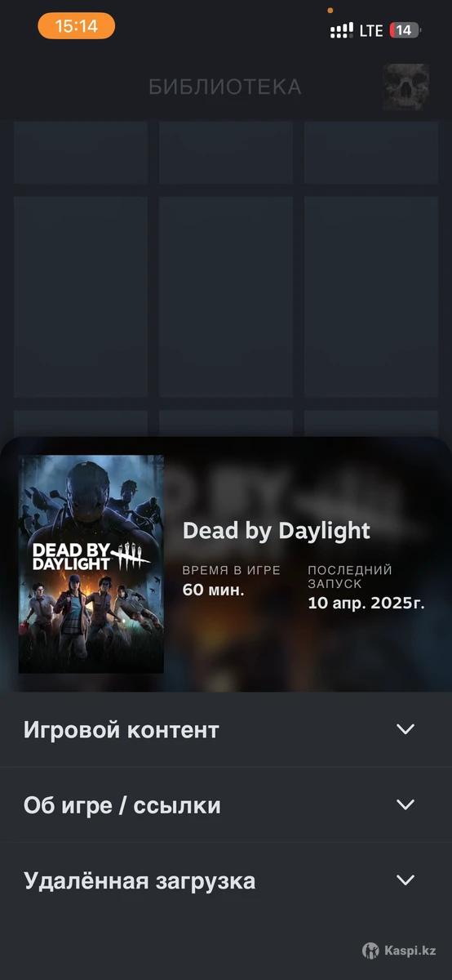Tap the Время в игре 60 мин. stat
Image resolution: width=452 pixels, height=980 pixels.
(x=231, y=580)
